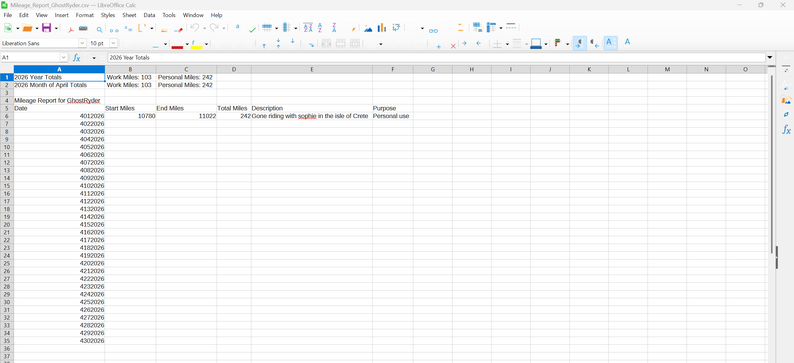Apply the blue background color swatch
The height and width of the screenshot is (363, 794).
536,44
